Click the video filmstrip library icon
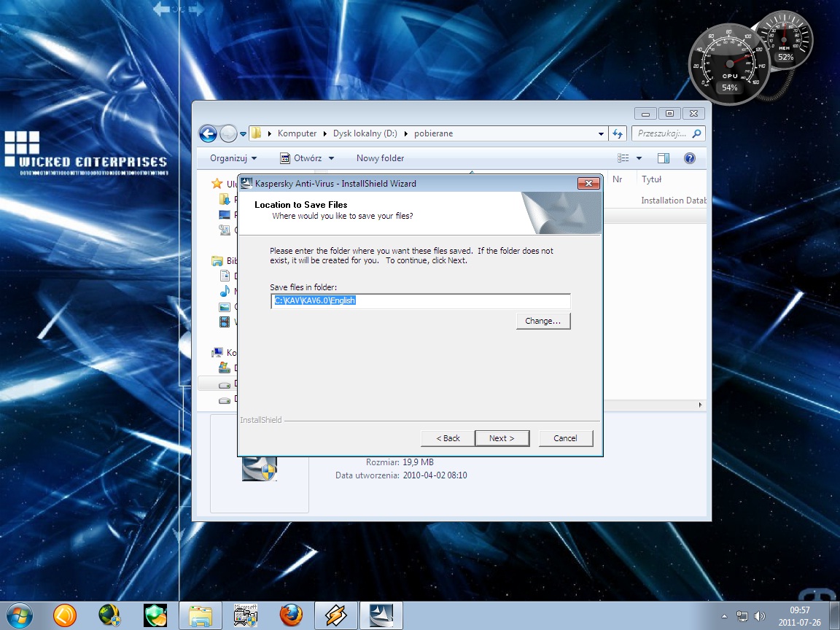 coord(225,322)
